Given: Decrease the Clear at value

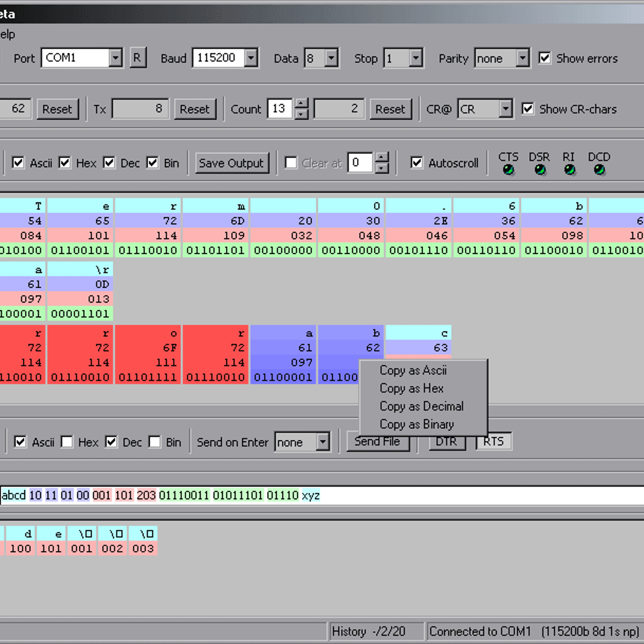Looking at the screenshot, I should 381,168.
